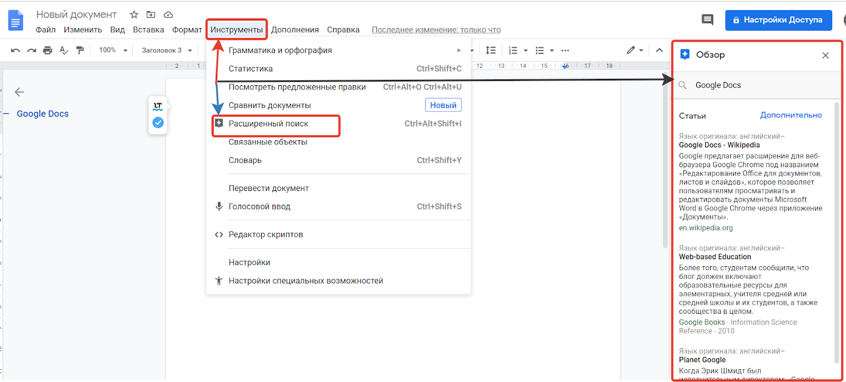Run spell check from toolbar icon
This screenshot has width=846, height=382.
click(64, 50)
